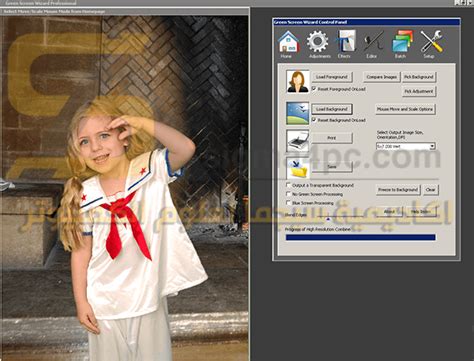474x361 pixels.
Task: Enable Output a Transparent Background
Action: pos(288,185)
